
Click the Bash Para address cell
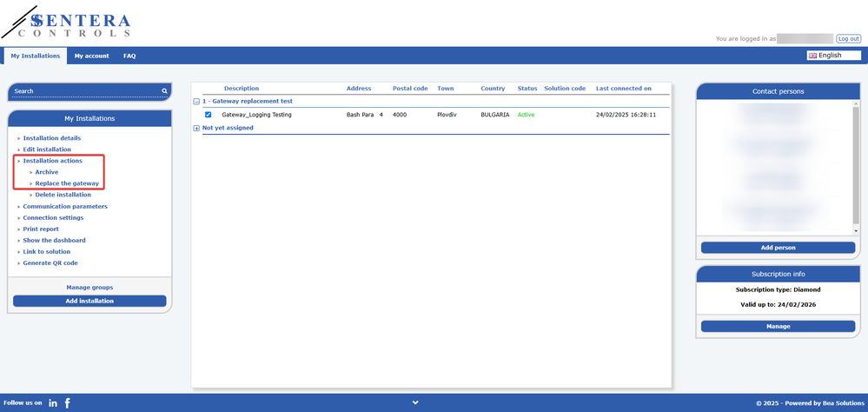(x=365, y=116)
